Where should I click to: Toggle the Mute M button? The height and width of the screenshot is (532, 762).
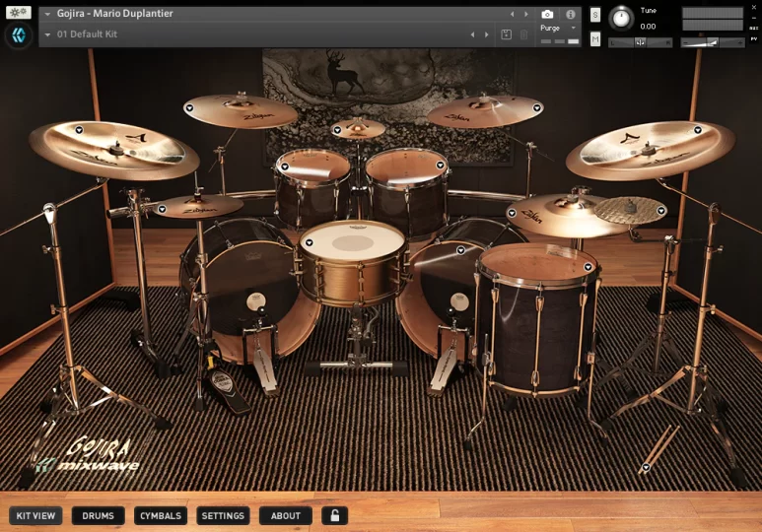(595, 38)
